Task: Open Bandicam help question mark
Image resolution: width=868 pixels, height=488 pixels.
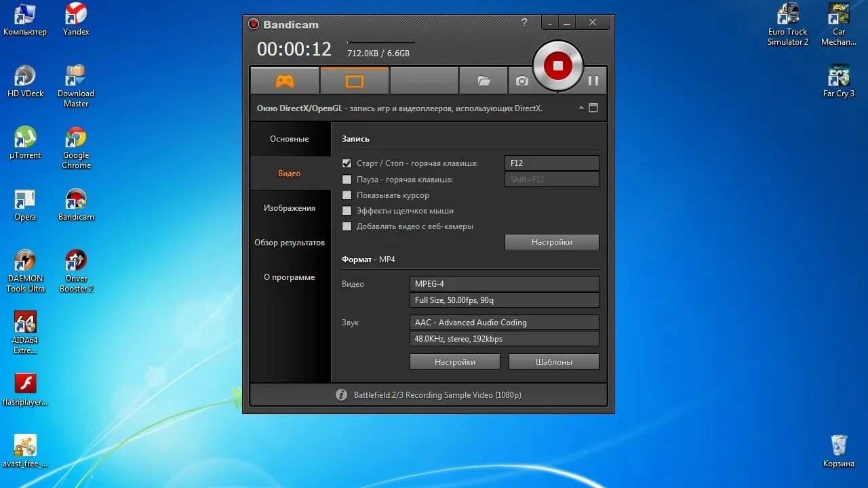Action: click(524, 22)
